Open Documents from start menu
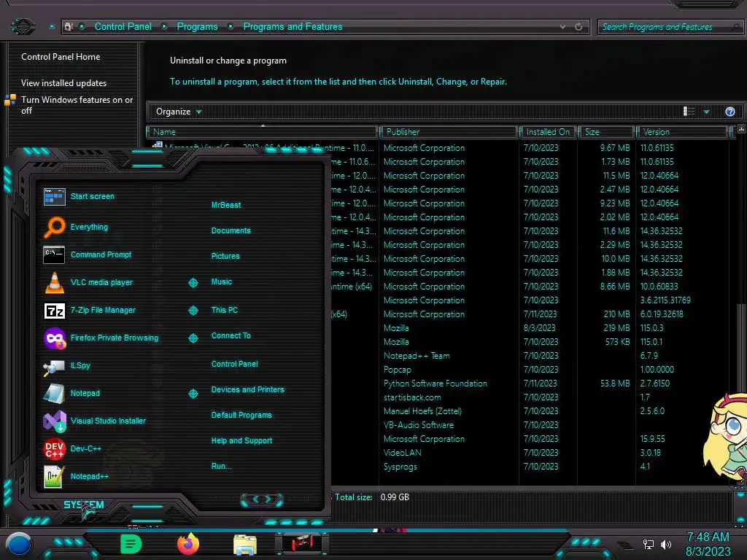The height and width of the screenshot is (560, 747). (231, 230)
